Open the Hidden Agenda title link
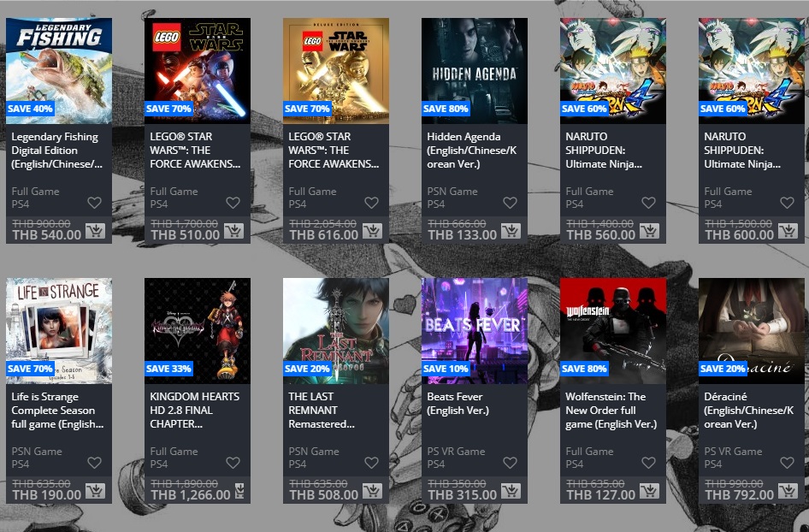 coord(471,151)
